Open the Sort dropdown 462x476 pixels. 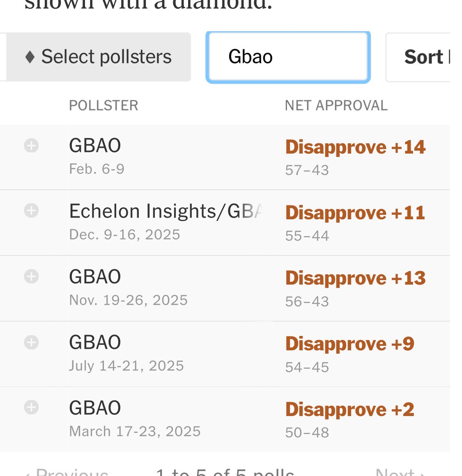[x=423, y=57]
